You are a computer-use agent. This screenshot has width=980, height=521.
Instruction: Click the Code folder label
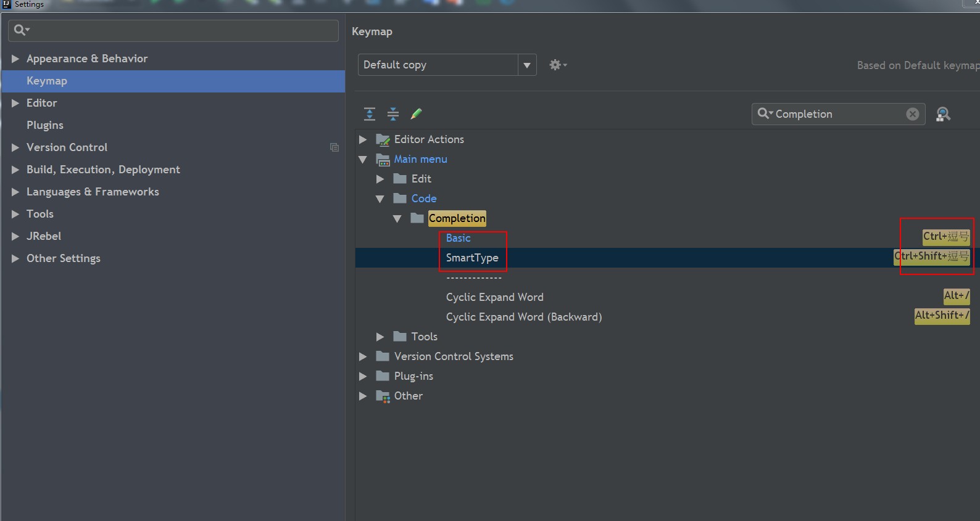(x=424, y=199)
